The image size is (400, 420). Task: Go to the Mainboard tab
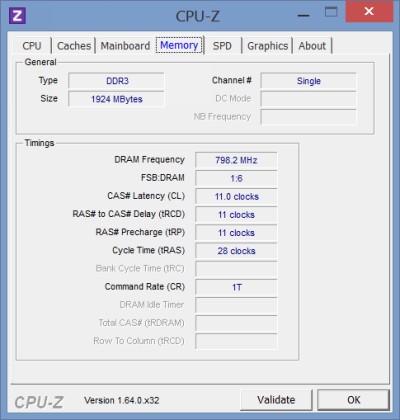click(125, 46)
